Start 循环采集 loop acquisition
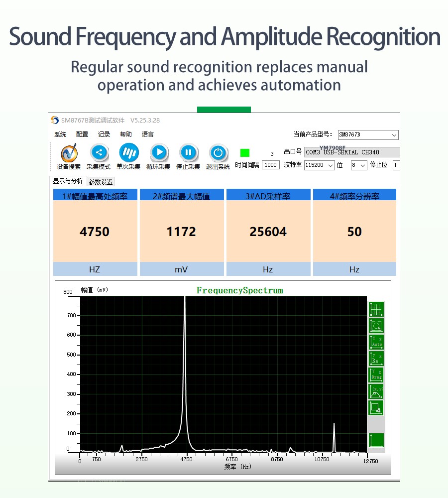Image resolution: width=448 pixels, height=498 pixels. 158,153
